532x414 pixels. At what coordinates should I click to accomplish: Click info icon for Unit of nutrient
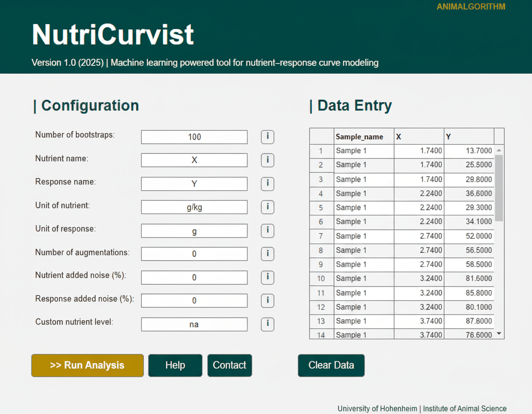tap(267, 207)
